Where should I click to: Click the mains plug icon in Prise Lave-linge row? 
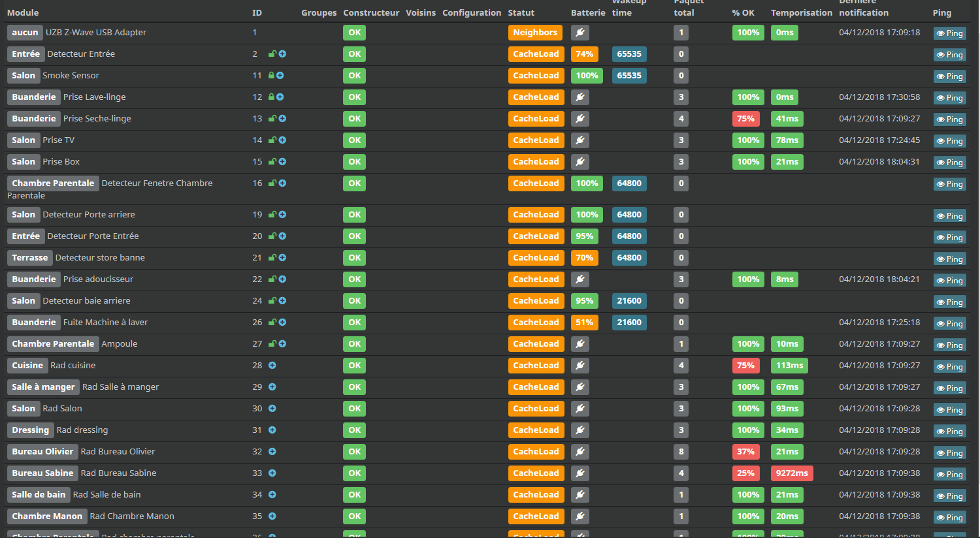(x=580, y=97)
